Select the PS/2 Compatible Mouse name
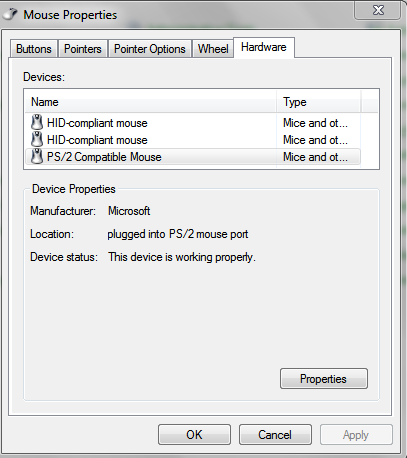The width and height of the screenshot is (407, 458). [x=104, y=157]
